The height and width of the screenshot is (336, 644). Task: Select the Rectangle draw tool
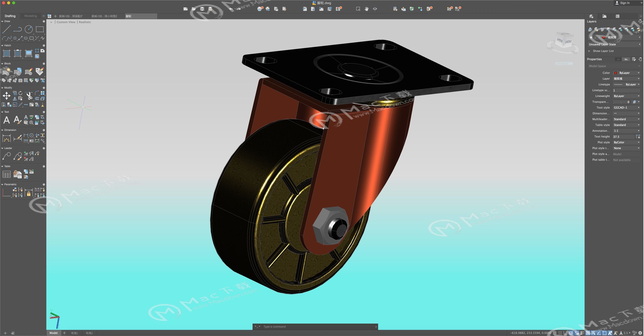tap(39, 29)
